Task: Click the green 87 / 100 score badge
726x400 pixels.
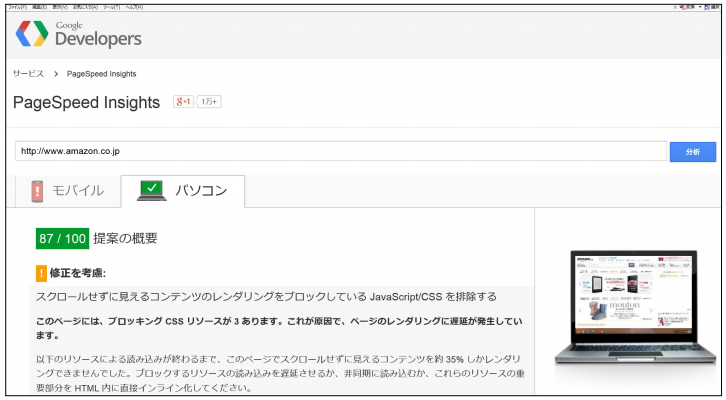Action: click(x=63, y=238)
